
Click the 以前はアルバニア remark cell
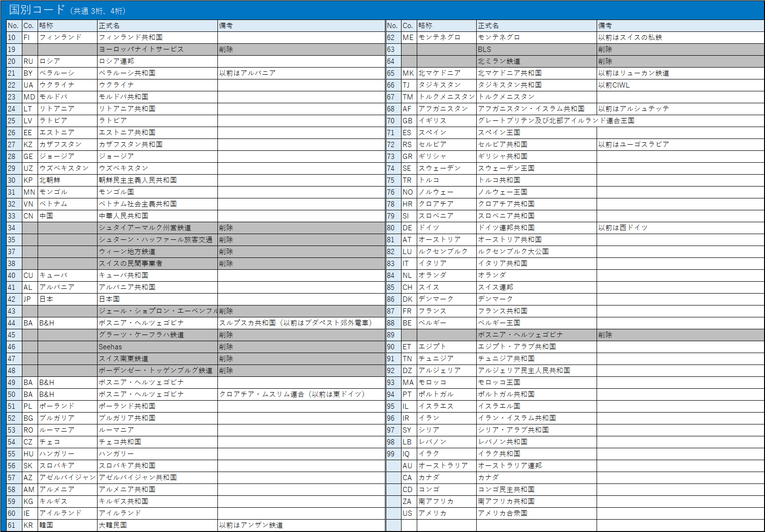point(301,73)
